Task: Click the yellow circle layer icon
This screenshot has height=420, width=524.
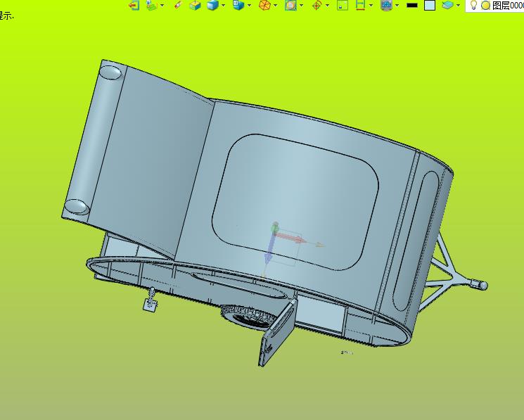Action: pyautogui.click(x=485, y=6)
